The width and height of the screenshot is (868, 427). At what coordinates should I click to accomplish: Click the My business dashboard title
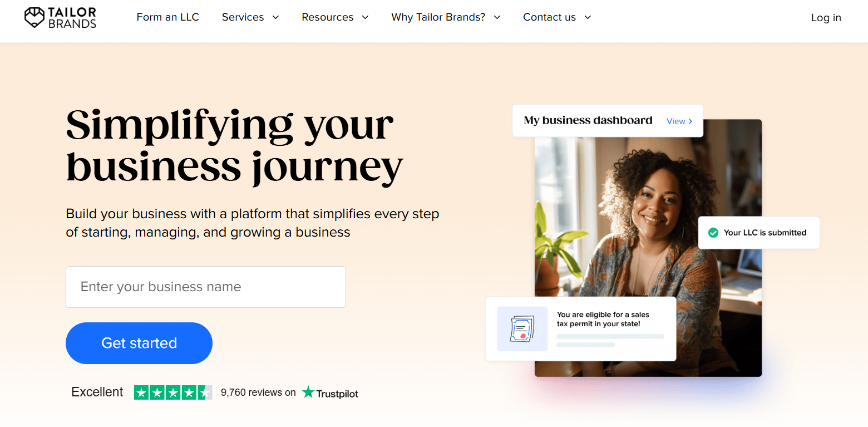(588, 120)
